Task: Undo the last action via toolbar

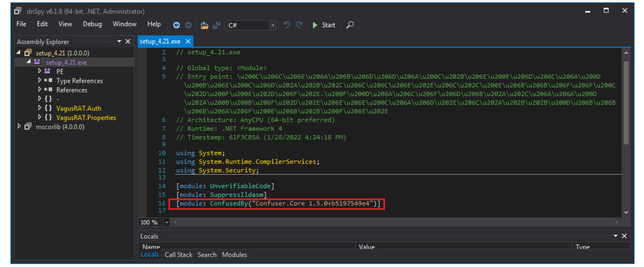Action: point(287,25)
